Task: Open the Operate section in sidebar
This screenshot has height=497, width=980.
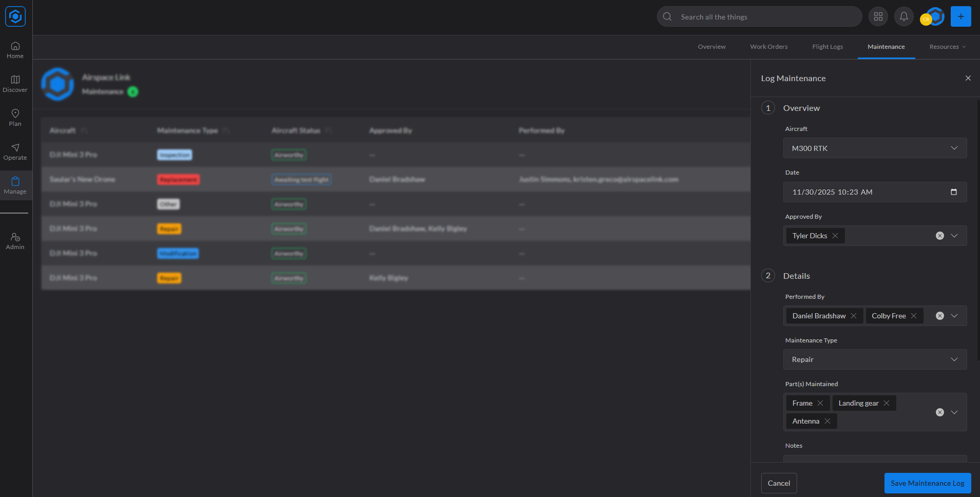Action: tap(15, 151)
